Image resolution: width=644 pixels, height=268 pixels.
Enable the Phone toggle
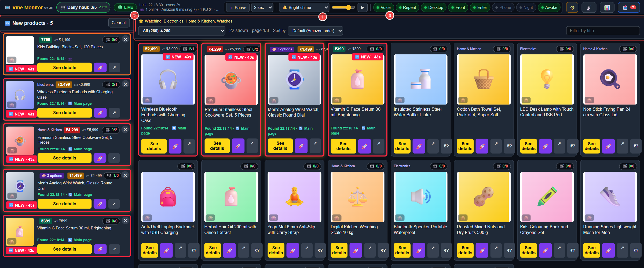click(503, 8)
